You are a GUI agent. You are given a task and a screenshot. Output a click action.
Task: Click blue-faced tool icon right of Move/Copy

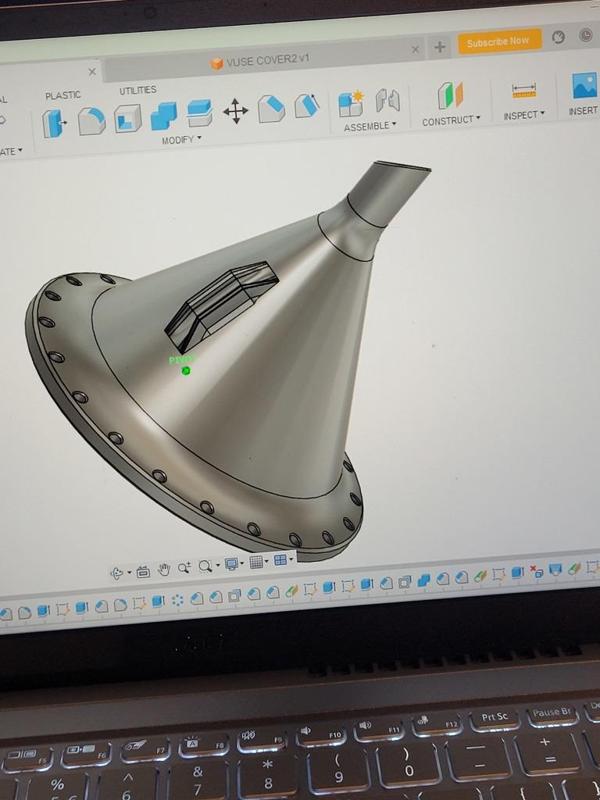(x=271, y=109)
